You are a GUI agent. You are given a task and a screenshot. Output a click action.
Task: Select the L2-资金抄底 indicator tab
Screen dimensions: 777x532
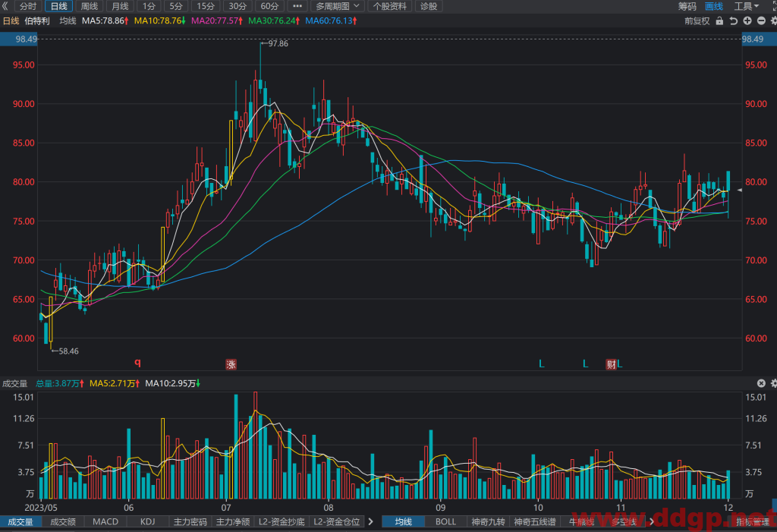(x=282, y=521)
